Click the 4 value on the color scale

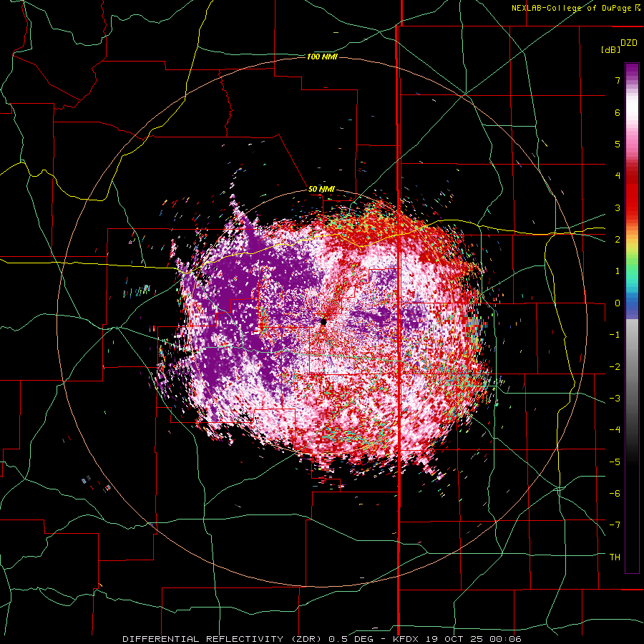click(x=618, y=176)
